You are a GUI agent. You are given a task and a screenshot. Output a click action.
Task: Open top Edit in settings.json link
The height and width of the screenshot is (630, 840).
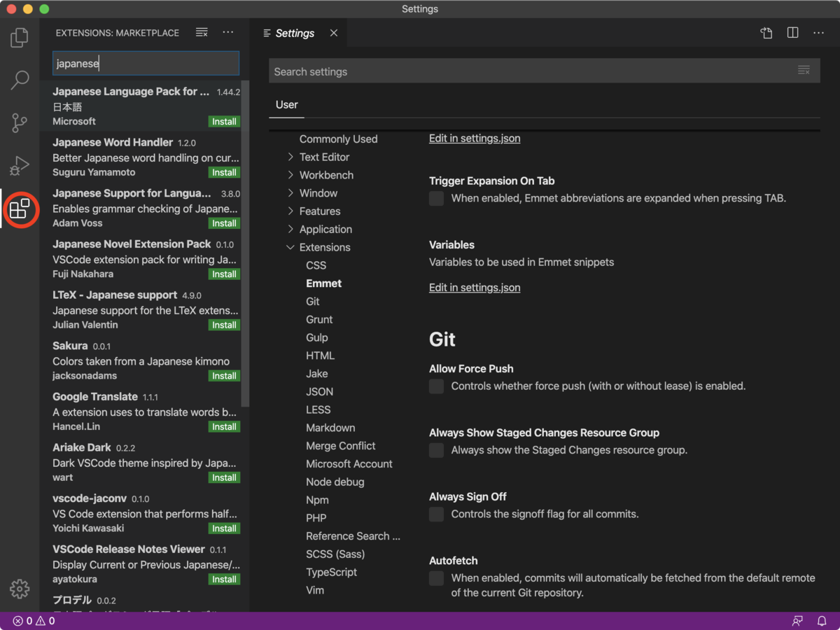475,139
